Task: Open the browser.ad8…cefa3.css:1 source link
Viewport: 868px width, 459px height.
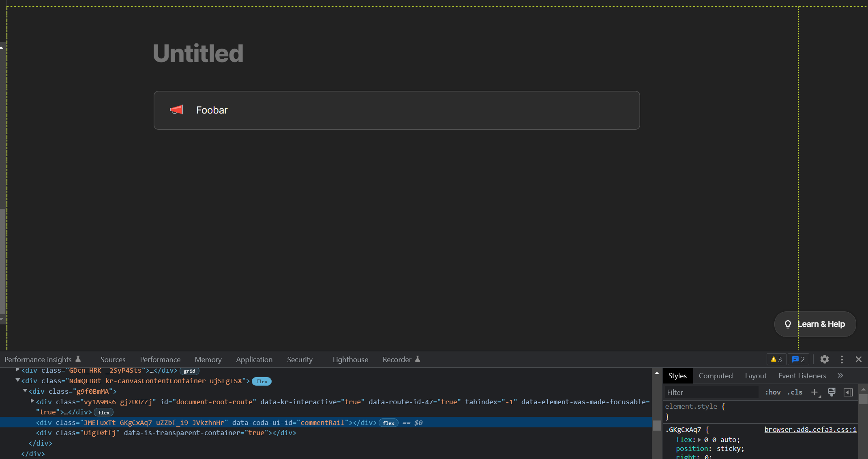Action: tap(810, 429)
